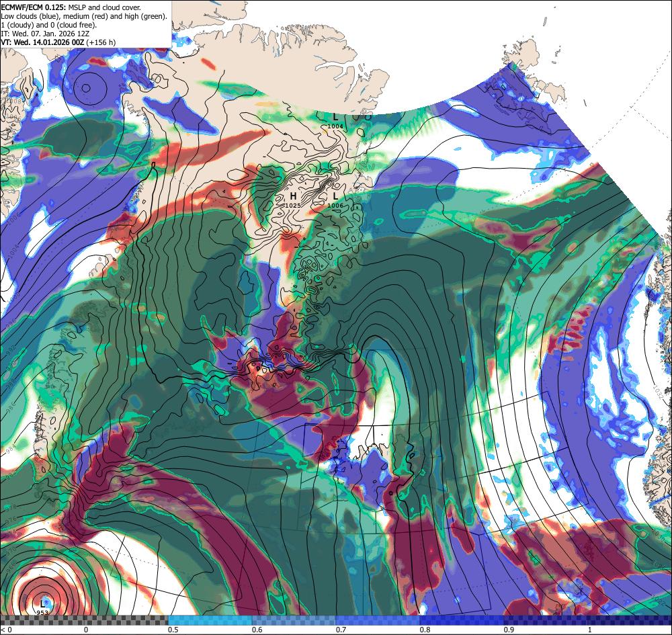This screenshot has width=672, height=635.
Task: Click the '0' legend tick label
Action: pos(86,630)
